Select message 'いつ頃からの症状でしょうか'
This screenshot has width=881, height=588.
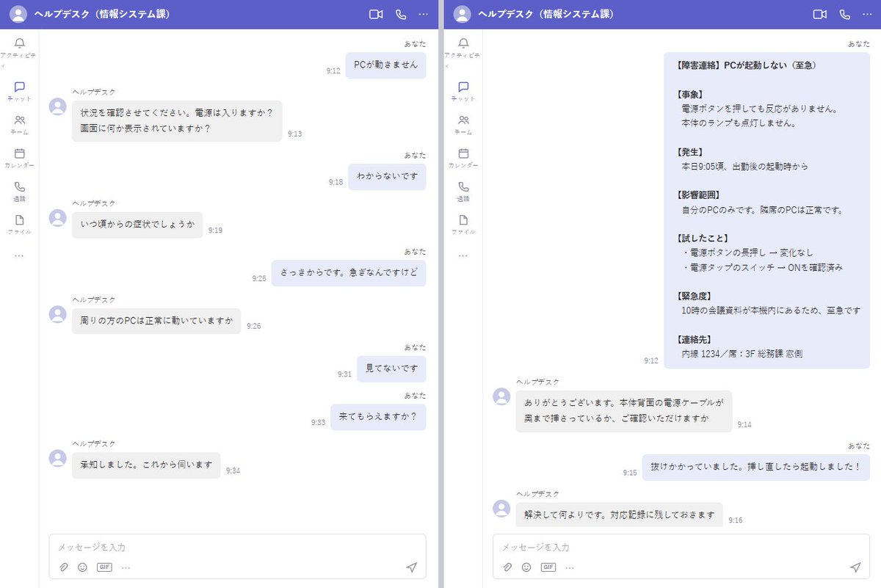(x=137, y=225)
